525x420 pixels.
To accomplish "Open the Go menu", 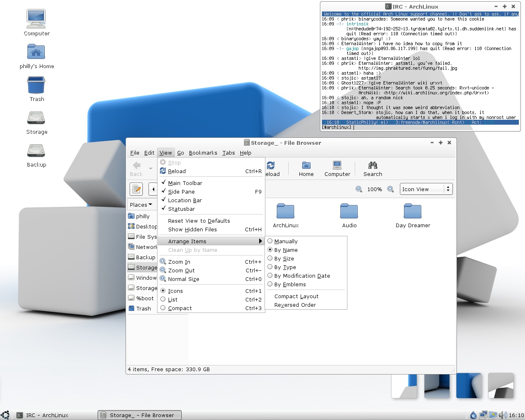I will (x=180, y=153).
